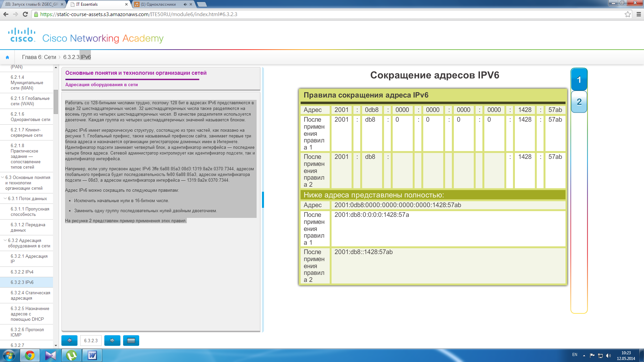Open 6.3.1.2 Передача данных
The image size is (644, 362).
(26, 227)
